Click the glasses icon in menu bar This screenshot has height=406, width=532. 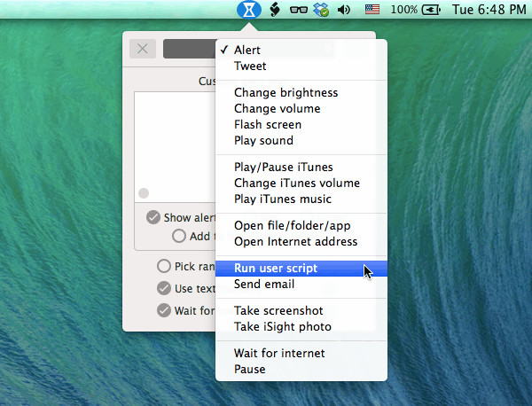coord(299,10)
